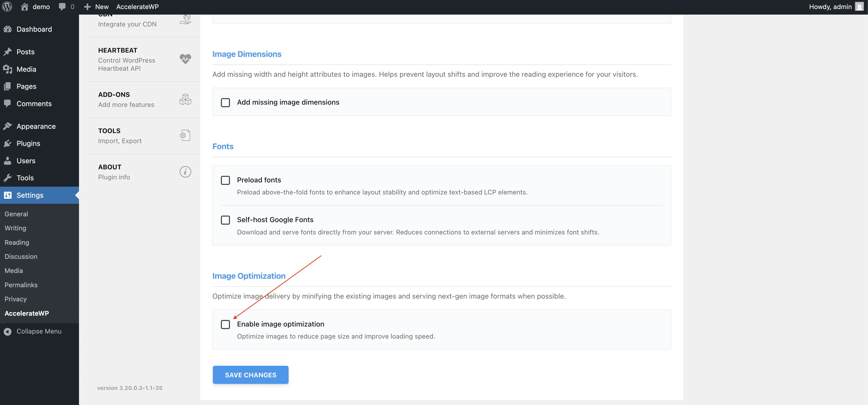This screenshot has width=868, height=405.
Task: Click the Add-ons cubes icon
Action: 185,99
